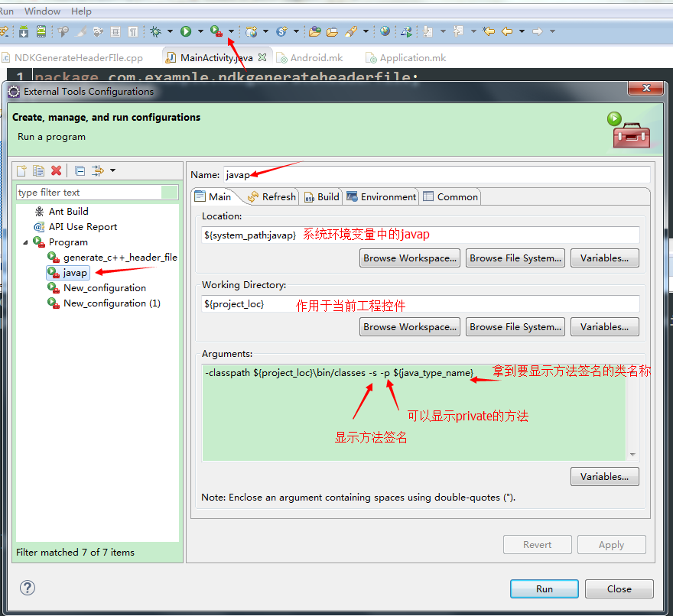The height and width of the screenshot is (616, 673).
Task: Click Variables button below Arguments
Action: pyautogui.click(x=605, y=477)
